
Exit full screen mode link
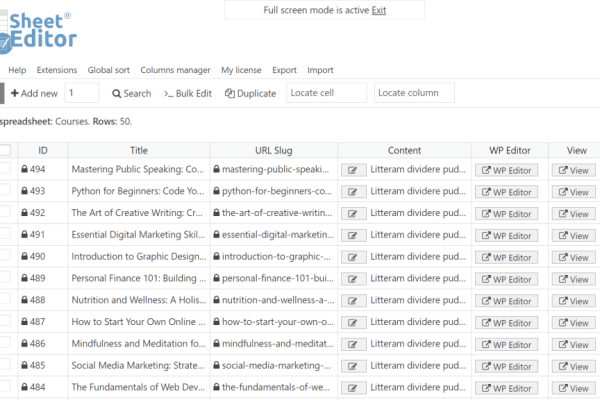[379, 10]
